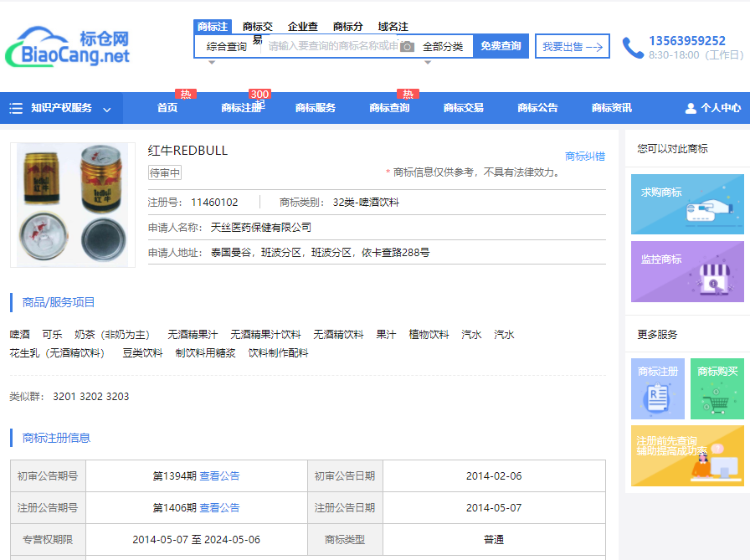Screen dimensions: 750x560
Task: Click the category text 32类-啤酒饮料
Action: click(366, 203)
